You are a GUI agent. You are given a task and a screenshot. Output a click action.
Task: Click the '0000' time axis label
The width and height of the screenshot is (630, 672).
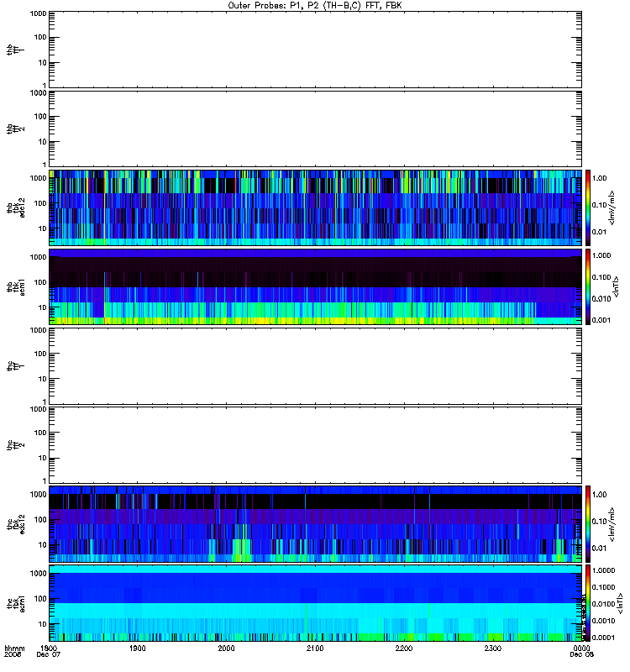[581, 648]
